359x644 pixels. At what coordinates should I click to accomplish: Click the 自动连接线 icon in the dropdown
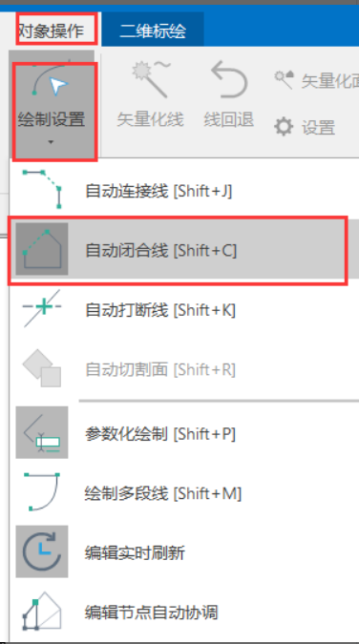point(42,190)
